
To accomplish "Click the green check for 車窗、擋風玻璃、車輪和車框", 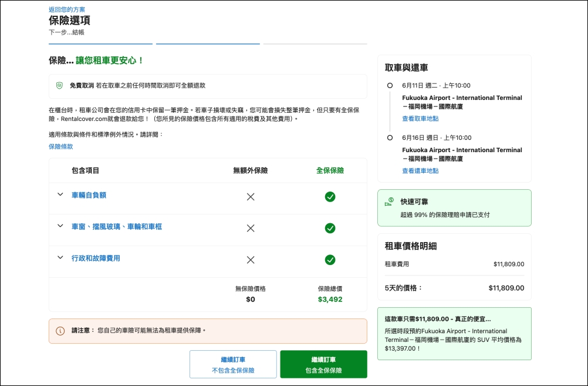I will pyautogui.click(x=330, y=229).
